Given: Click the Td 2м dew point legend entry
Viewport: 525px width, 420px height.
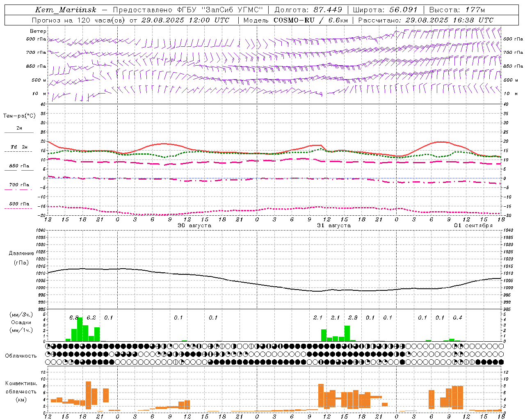Looking at the screenshot, I should [x=19, y=147].
